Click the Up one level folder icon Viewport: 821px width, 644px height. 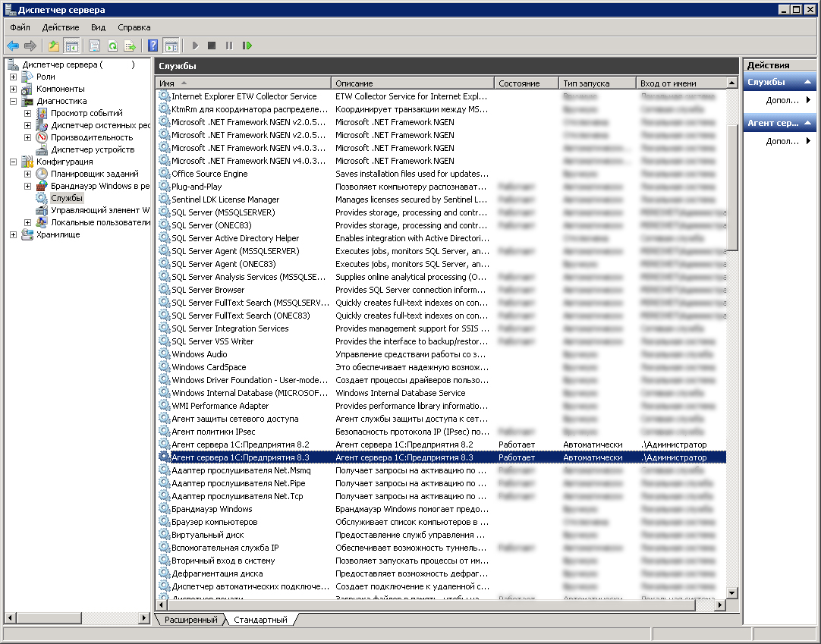pyautogui.click(x=53, y=46)
